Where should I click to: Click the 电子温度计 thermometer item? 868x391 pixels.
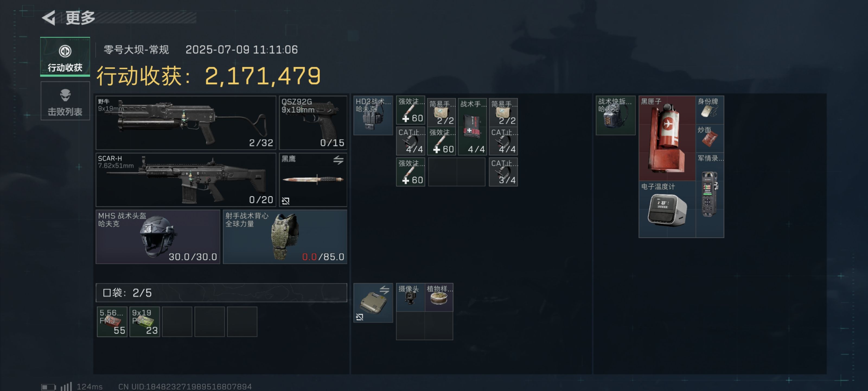[667, 209]
